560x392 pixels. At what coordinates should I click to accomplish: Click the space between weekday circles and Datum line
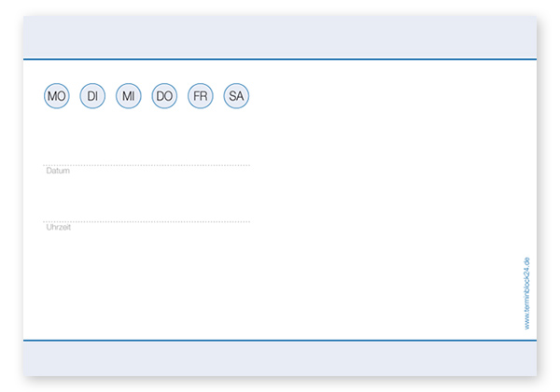pos(147,135)
